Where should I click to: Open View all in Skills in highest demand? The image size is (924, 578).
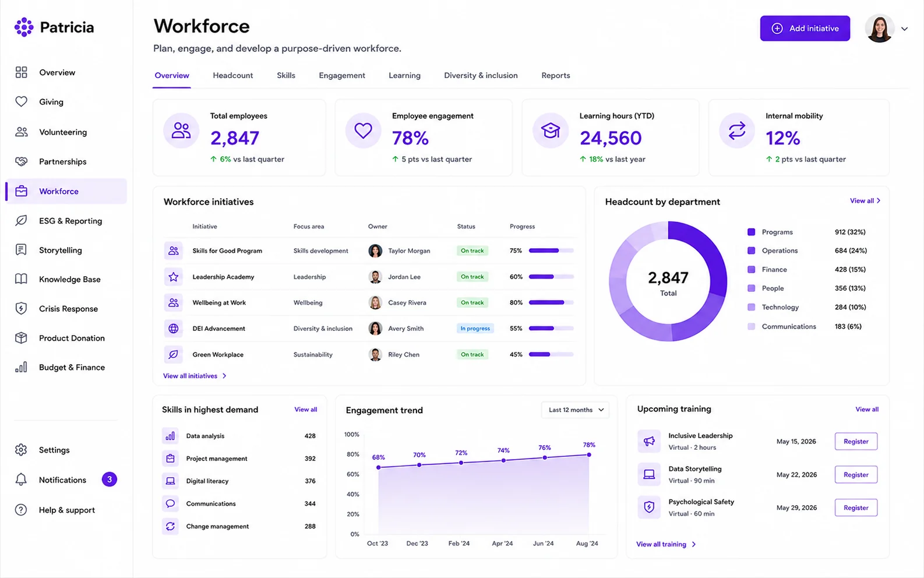[x=305, y=410]
